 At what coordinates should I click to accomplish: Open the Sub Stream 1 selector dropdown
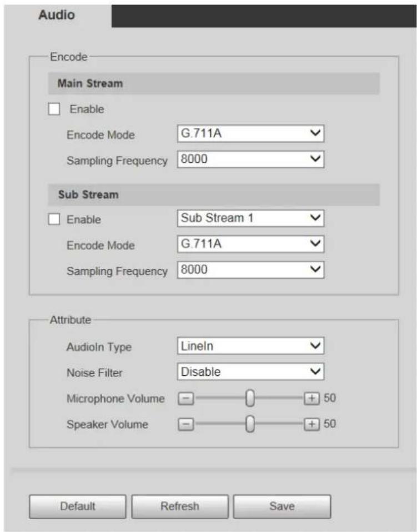coord(250,218)
